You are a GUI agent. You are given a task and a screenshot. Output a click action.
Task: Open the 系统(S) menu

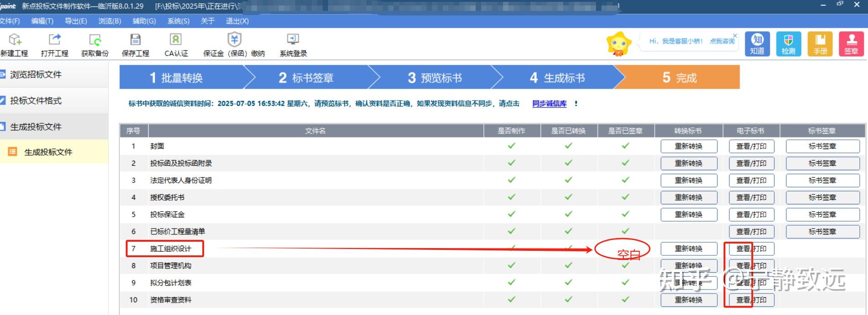coord(179,21)
